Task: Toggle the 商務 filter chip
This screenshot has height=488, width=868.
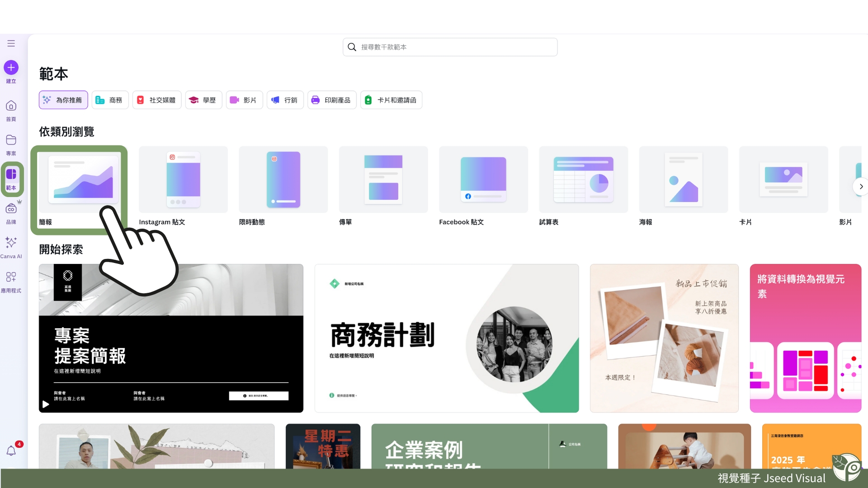Action: [110, 100]
